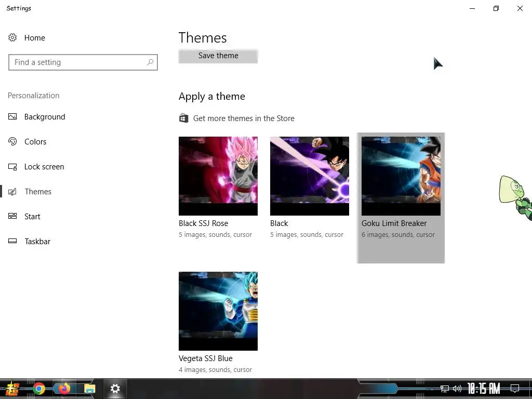The width and height of the screenshot is (532, 399).
Task: Select the Themes page in sidebar
Action: [x=38, y=192]
